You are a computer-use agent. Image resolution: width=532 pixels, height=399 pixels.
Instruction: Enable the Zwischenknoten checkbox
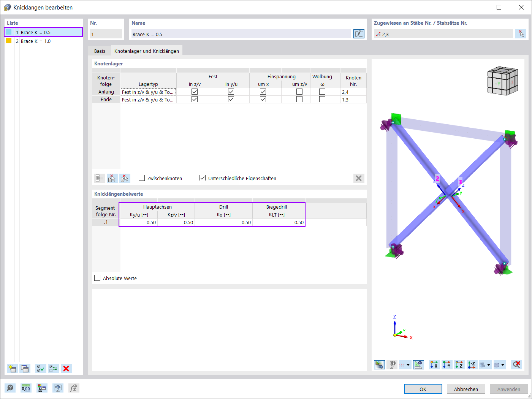pyautogui.click(x=142, y=178)
